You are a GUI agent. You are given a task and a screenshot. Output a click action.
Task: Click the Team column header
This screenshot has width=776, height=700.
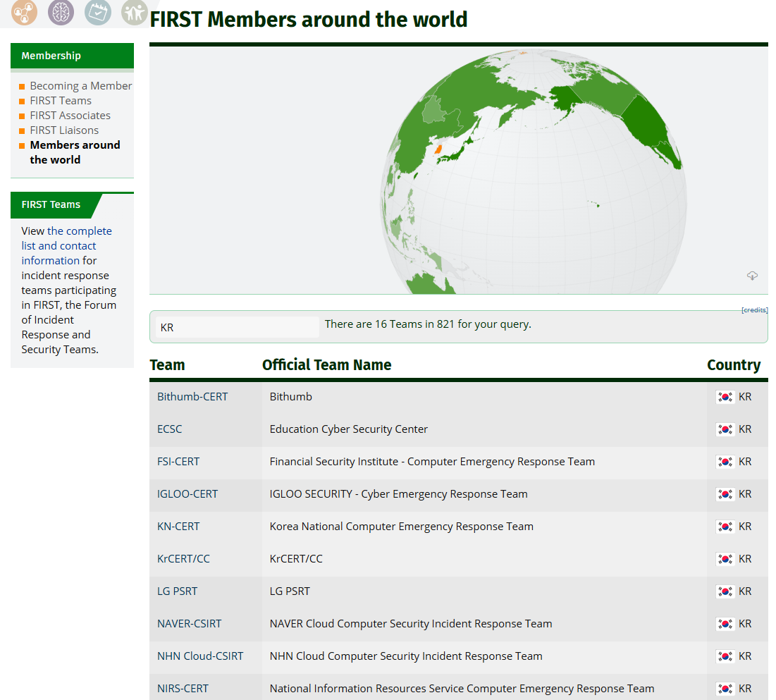pyautogui.click(x=167, y=365)
